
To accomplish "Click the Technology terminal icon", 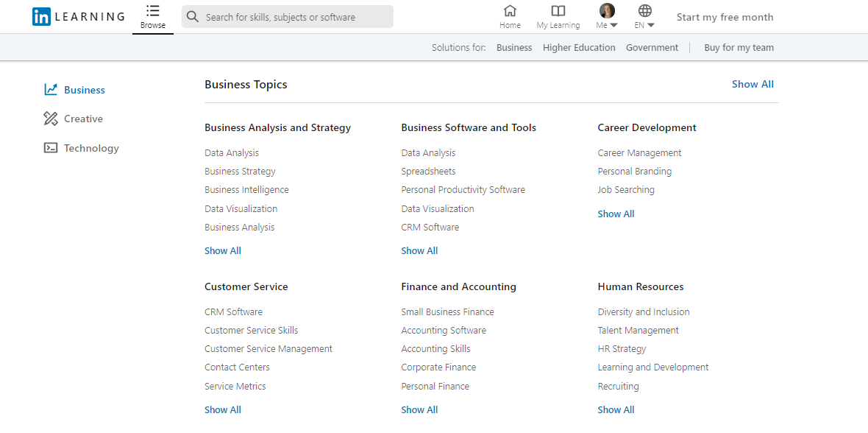I will [x=51, y=148].
